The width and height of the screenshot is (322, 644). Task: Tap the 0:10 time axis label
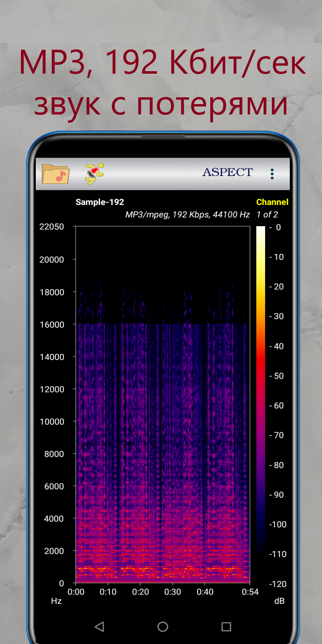(108, 592)
